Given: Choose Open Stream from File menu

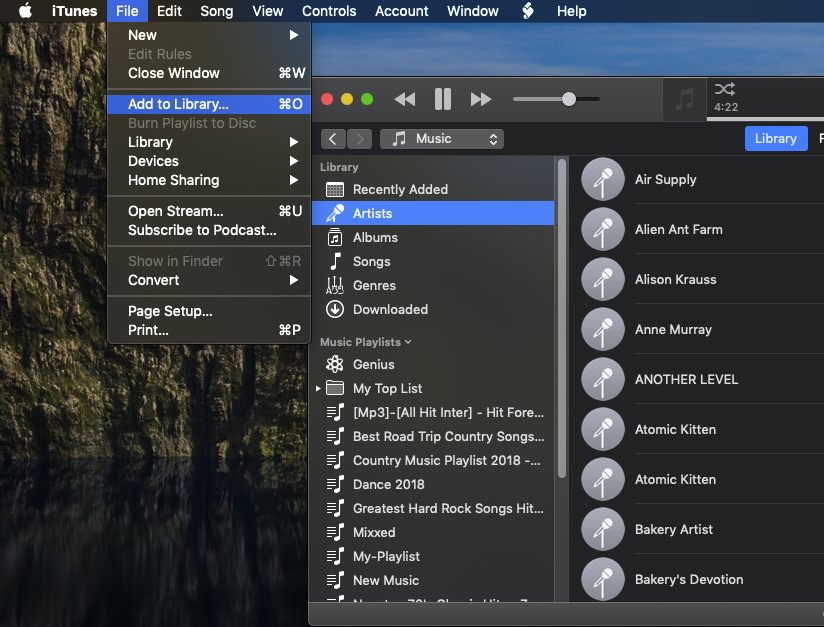Looking at the screenshot, I should [x=209, y=211].
